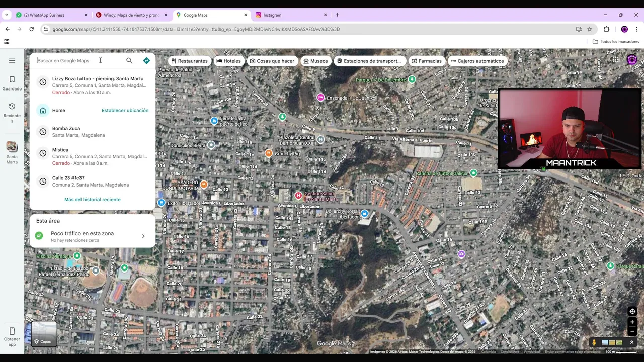Screen dimensions: 644x362
Task: Open the Guardado saved places panel
Action: click(12, 83)
